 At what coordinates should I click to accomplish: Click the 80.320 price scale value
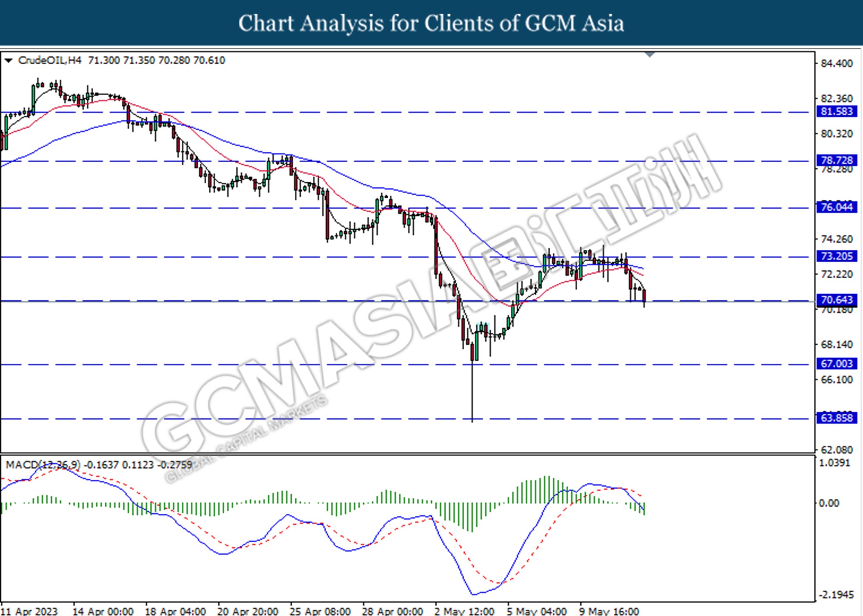pyautogui.click(x=837, y=134)
